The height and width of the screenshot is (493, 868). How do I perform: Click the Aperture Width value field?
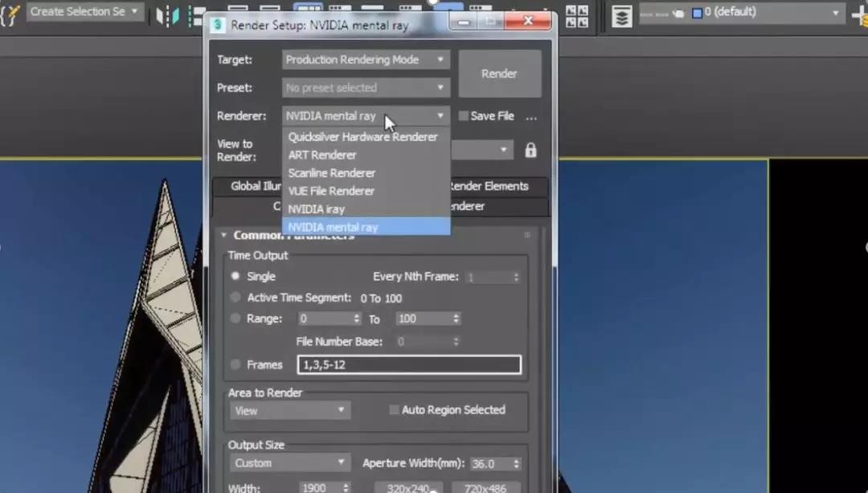pos(490,463)
